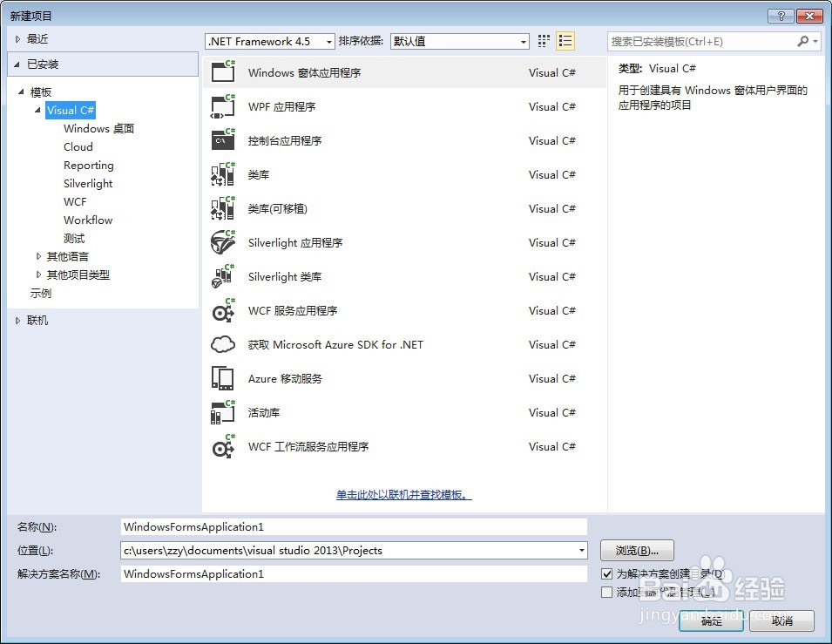Viewport: 832px width, 644px height.
Task: Collapse the 已安装 section
Action: click(17, 64)
